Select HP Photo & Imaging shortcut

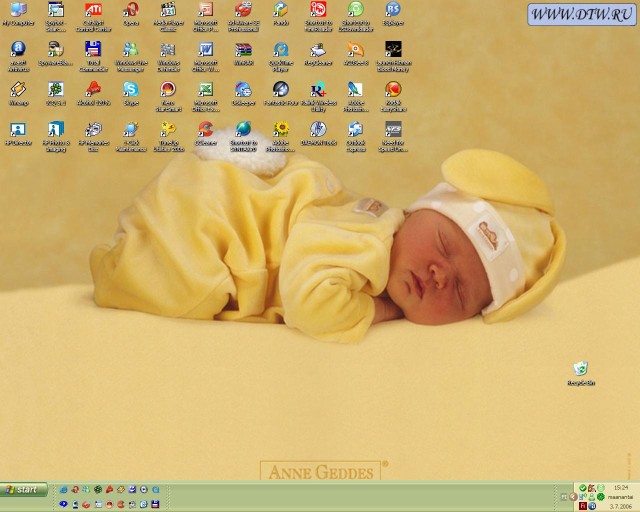tap(56, 136)
